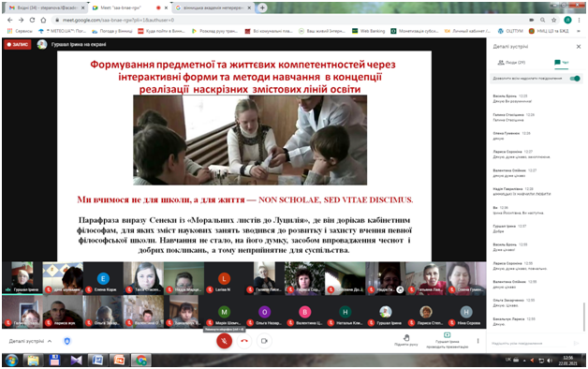The image size is (588, 369).
Task: Click the zoom magnifier icon in address bar
Action: tap(543, 20)
